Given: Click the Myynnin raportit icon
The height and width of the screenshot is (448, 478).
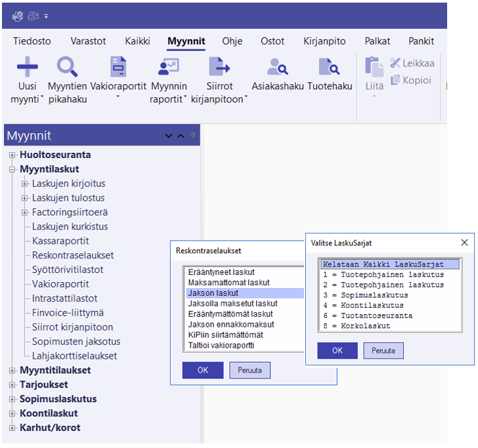Looking at the screenshot, I should [169, 67].
